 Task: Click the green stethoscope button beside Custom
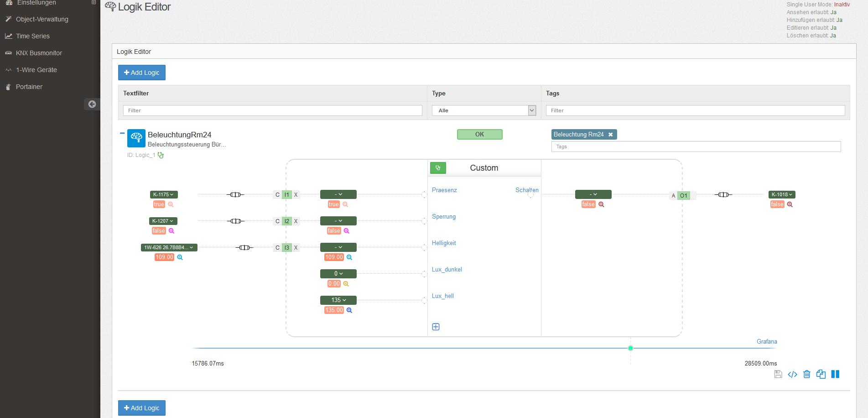tap(438, 168)
